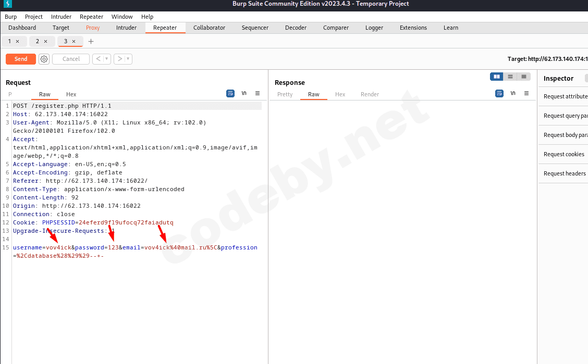The image size is (588, 364).
Task: Open the forward history dropdown arrow
Action: 128,59
